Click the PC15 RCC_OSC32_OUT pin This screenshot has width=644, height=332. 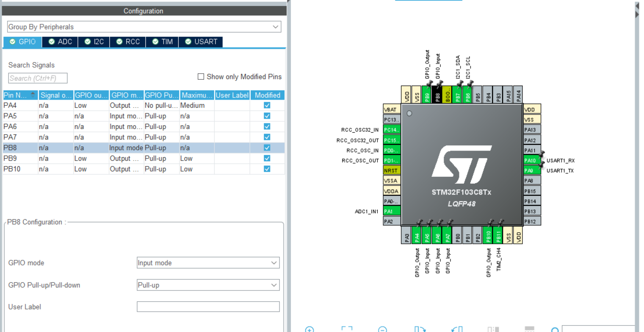click(392, 140)
